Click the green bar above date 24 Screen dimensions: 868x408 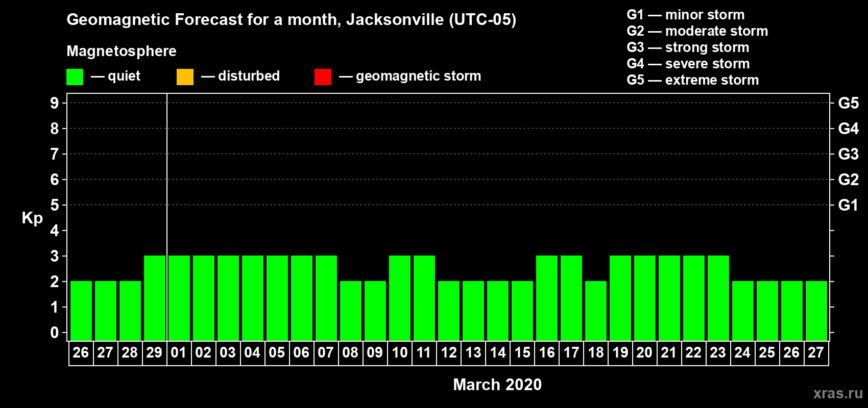[x=743, y=311]
